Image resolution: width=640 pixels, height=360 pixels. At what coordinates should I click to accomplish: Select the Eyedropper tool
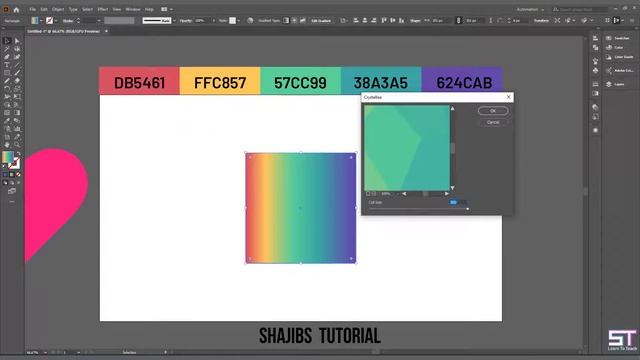click(x=7, y=120)
